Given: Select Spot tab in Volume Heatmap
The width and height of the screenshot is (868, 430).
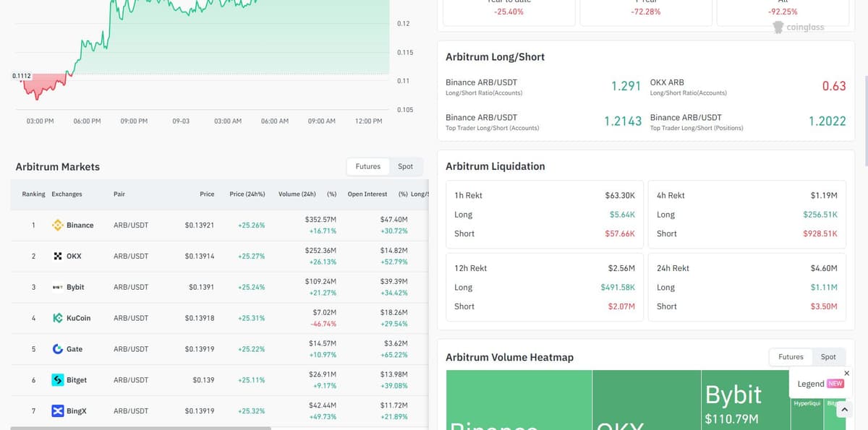Looking at the screenshot, I should click(x=828, y=357).
